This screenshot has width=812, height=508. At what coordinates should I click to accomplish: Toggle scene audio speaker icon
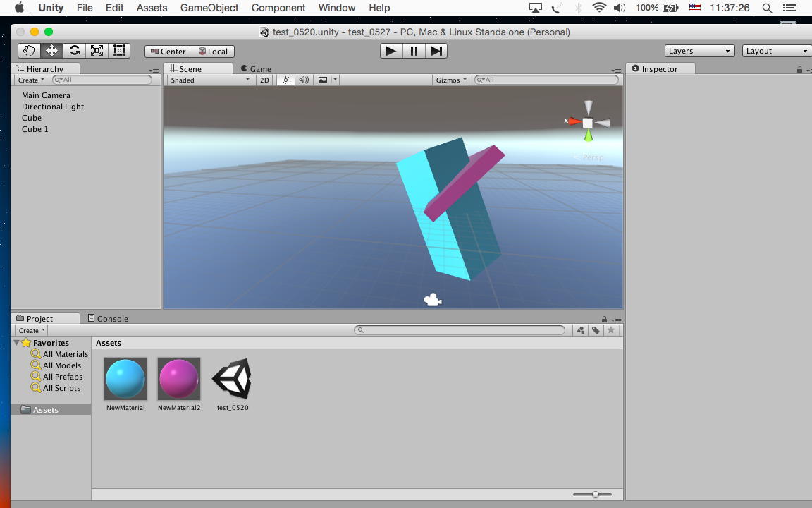coord(304,80)
